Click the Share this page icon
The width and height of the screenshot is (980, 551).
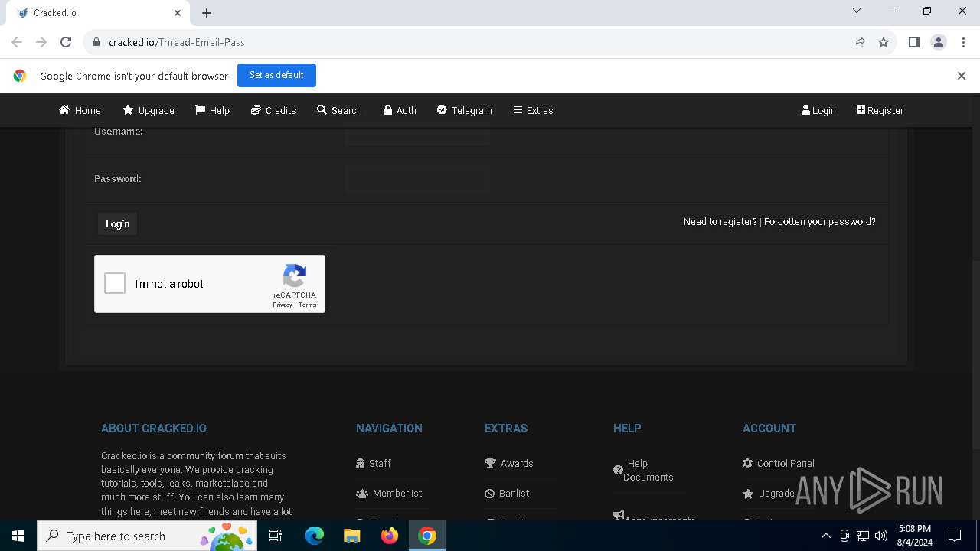pos(859,42)
